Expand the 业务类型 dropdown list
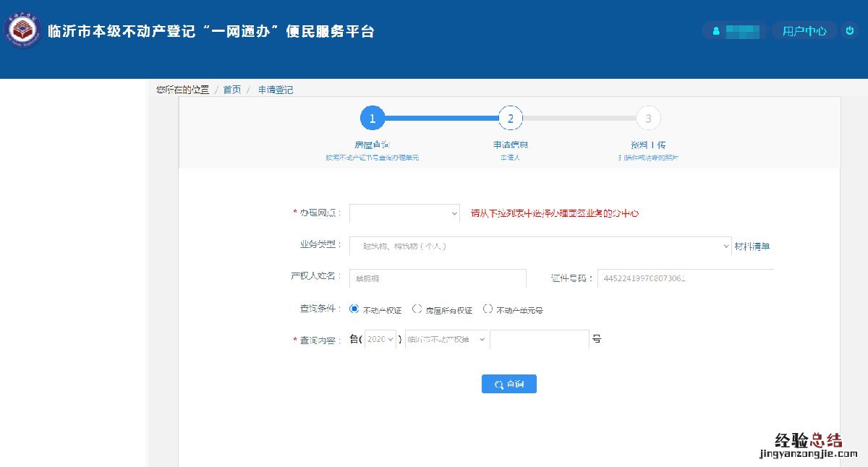 coord(540,247)
